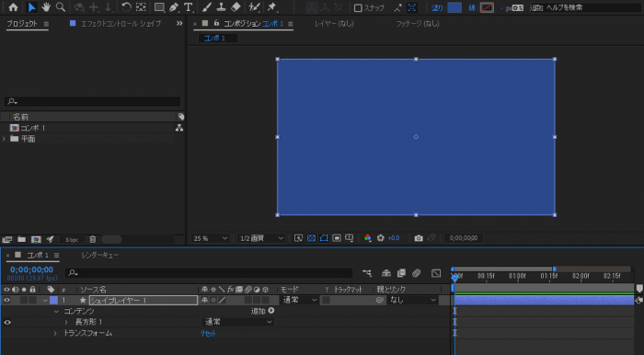Open the 線 stroke color swatch
This screenshot has width=644, height=355.
[x=487, y=7]
